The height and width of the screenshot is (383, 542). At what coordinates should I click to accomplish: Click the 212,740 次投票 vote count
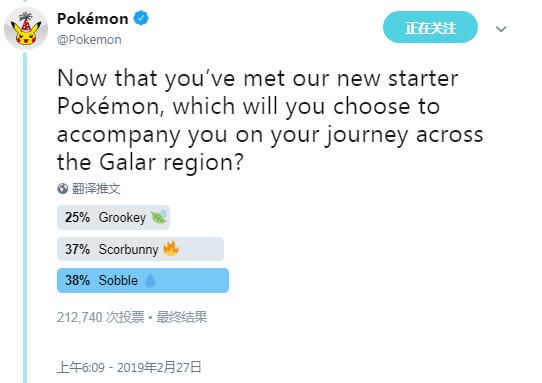100,317
